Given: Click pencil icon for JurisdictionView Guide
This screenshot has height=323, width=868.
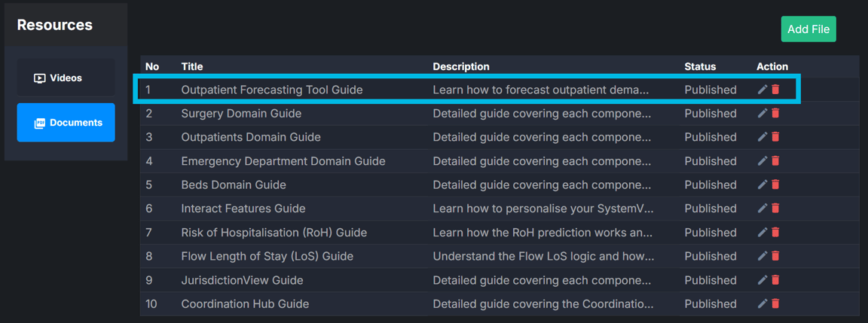Looking at the screenshot, I should 763,280.
